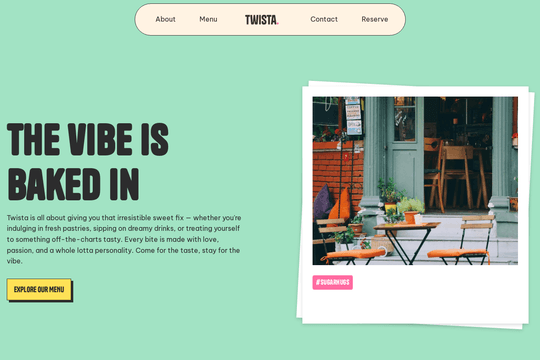Click the Explore Our Menu button
Viewport: 540px width, 360px height.
pos(39,290)
